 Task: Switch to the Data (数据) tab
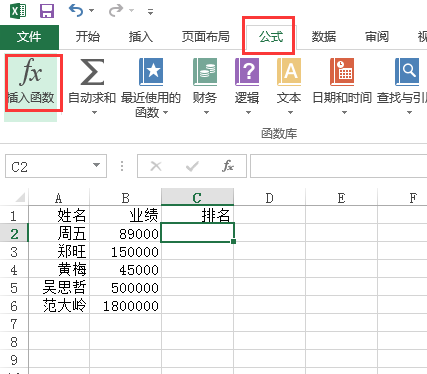[x=324, y=37]
